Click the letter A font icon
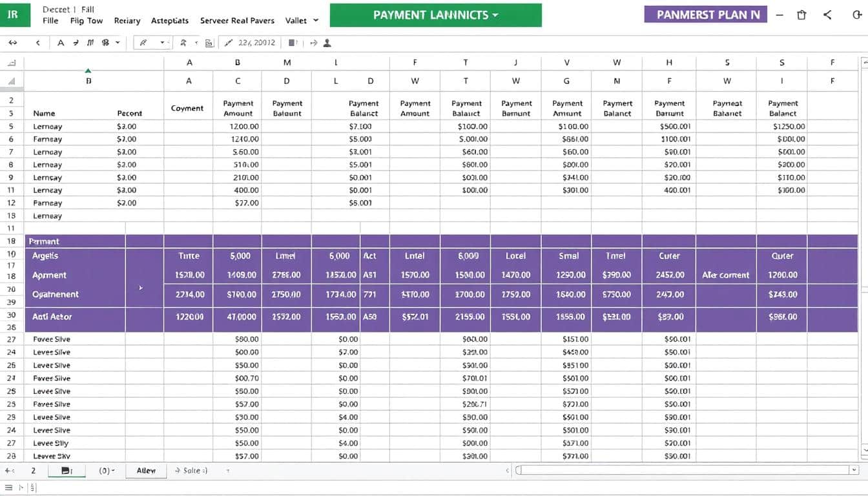 [61, 43]
